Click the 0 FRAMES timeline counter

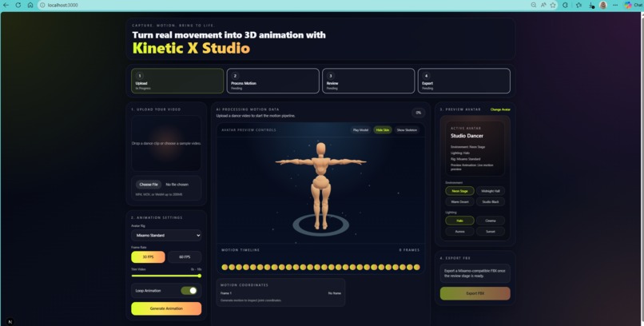(x=409, y=250)
